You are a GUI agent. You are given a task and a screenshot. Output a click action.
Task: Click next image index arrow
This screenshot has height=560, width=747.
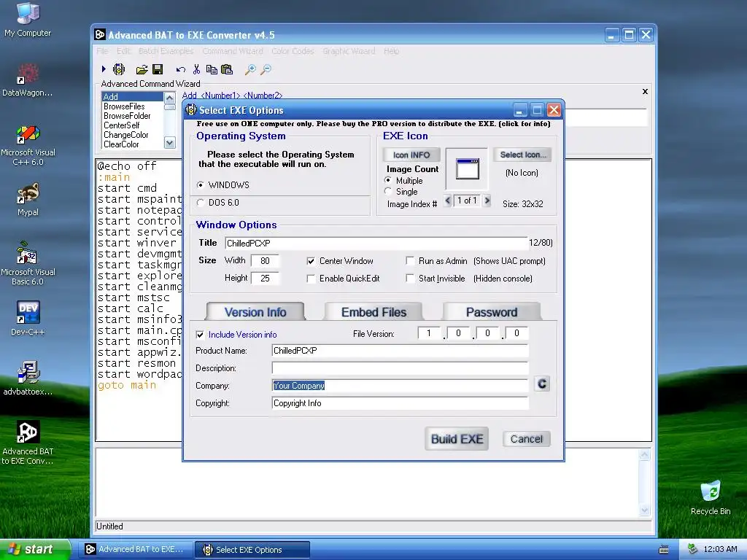(x=487, y=201)
